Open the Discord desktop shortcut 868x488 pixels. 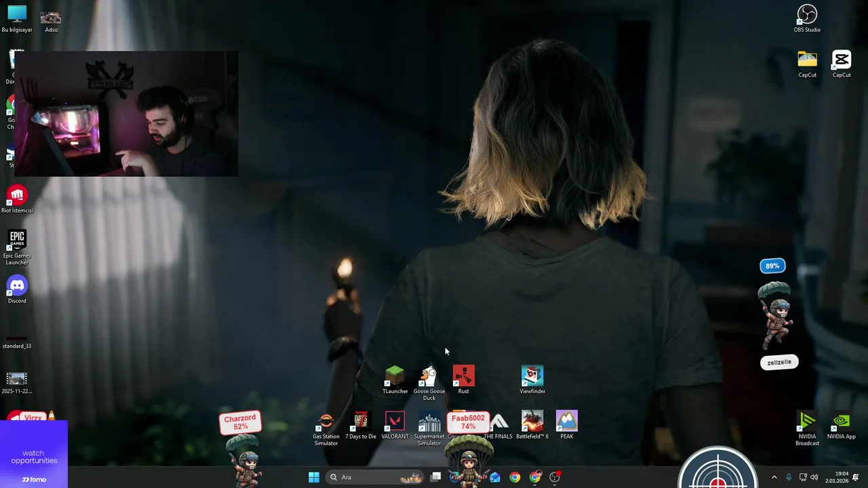click(17, 289)
